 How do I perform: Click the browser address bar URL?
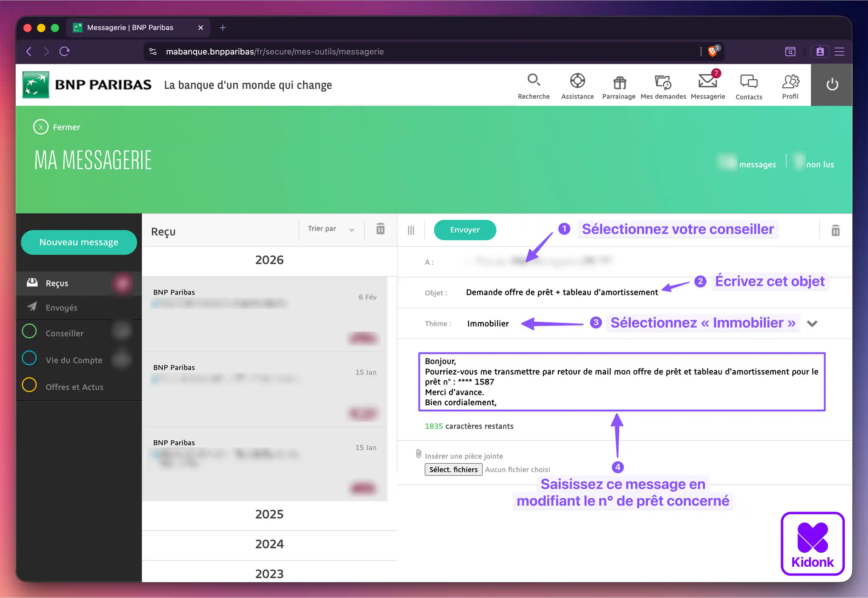pyautogui.click(x=275, y=52)
